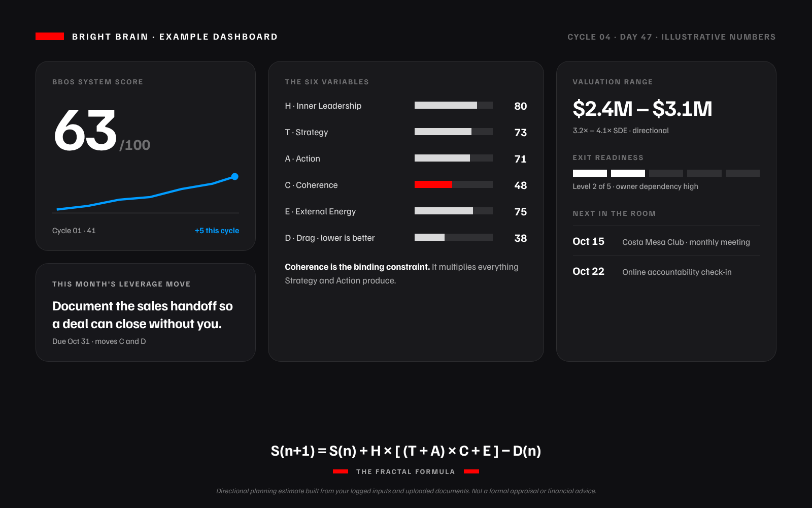This screenshot has width=812, height=508.
Task: Click 'Due Oct 31 · moves C and D'
Action: point(99,341)
